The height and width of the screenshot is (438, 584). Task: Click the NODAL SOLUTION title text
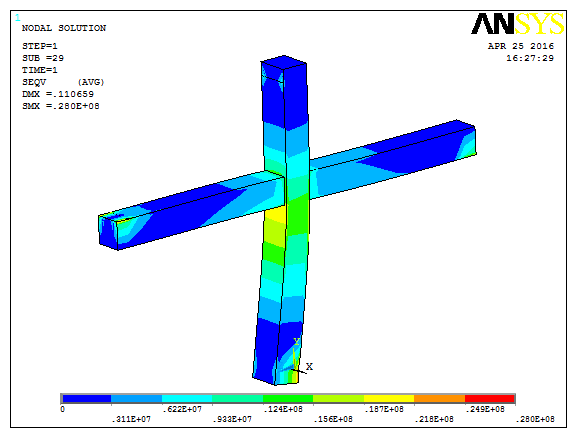64,28
